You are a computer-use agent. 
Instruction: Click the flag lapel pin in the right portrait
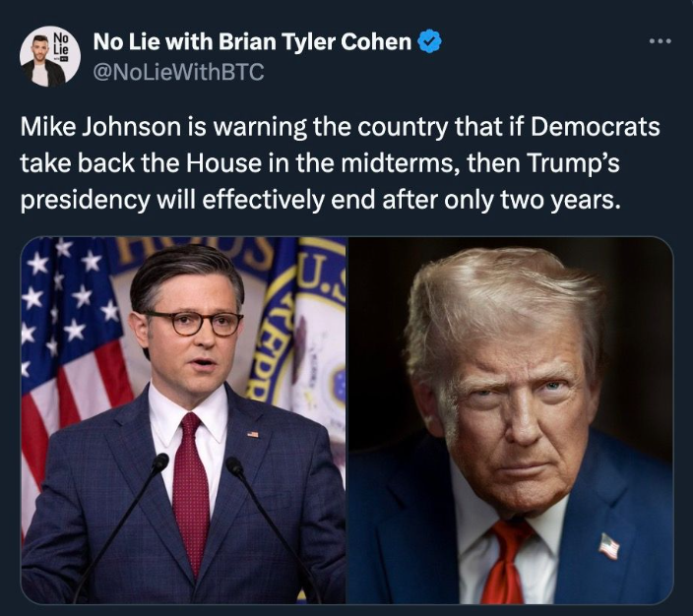click(x=609, y=546)
